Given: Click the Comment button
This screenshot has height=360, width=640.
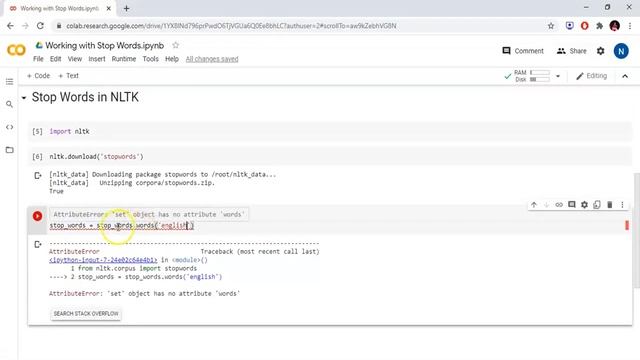Looking at the screenshot, I should (x=523, y=51).
